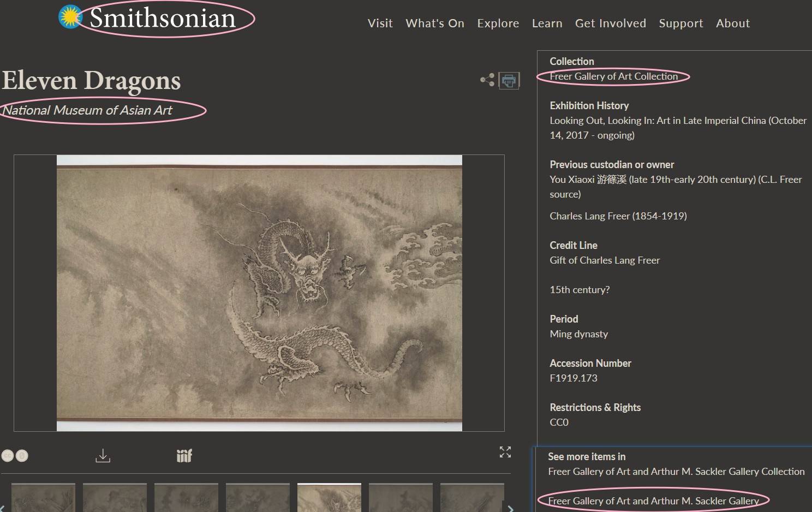This screenshot has height=512, width=812.
Task: Select the first thumbnail in the strip
Action: (43, 498)
